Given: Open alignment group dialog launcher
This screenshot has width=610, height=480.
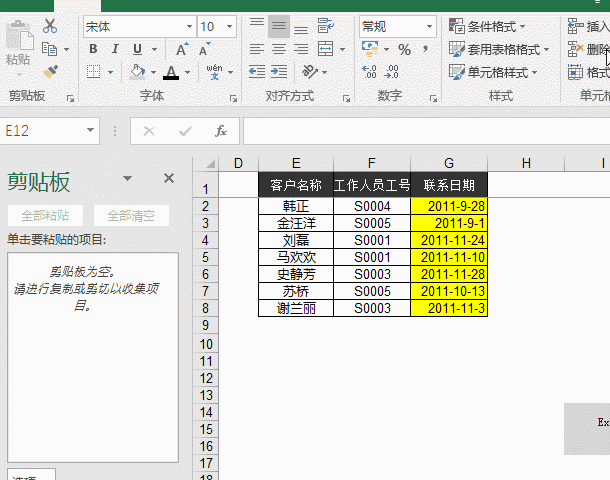Looking at the screenshot, I should coord(346,99).
